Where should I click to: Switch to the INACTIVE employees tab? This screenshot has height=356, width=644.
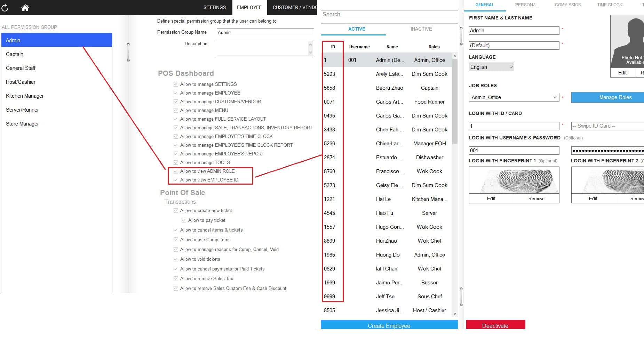(421, 29)
